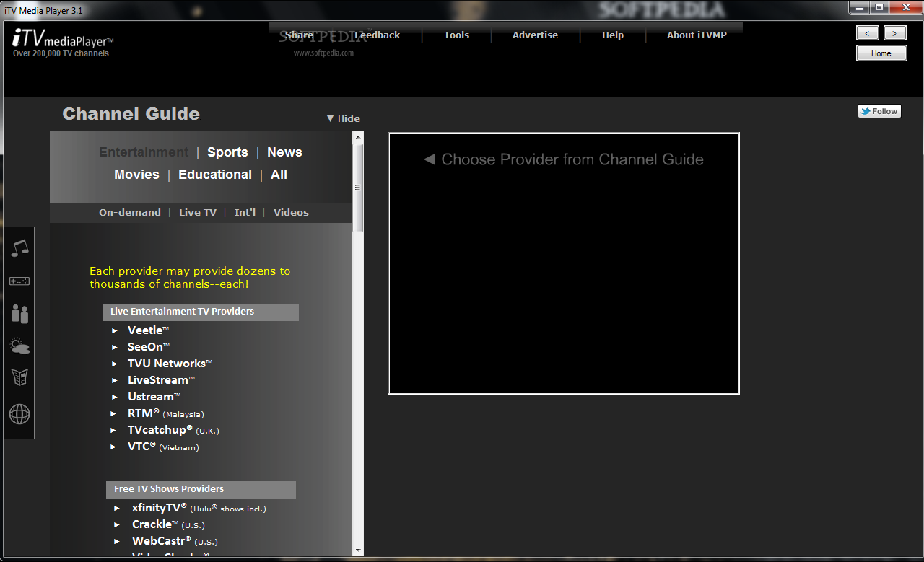Open About iTVMP menu item
The height and width of the screenshot is (562, 924).
point(697,35)
